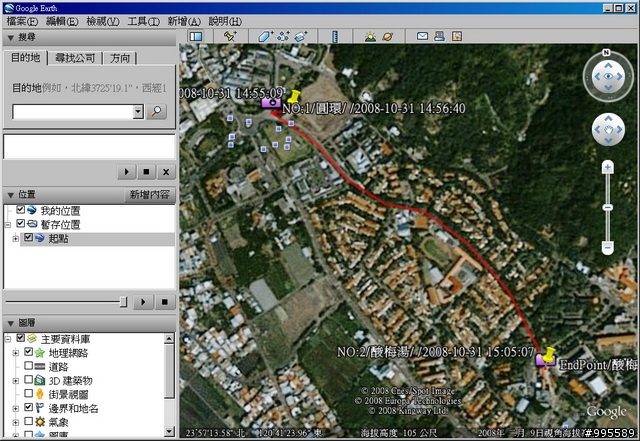The width and height of the screenshot is (640, 441).
Task: Click the up arrow of the pan control
Action: click(x=608, y=118)
